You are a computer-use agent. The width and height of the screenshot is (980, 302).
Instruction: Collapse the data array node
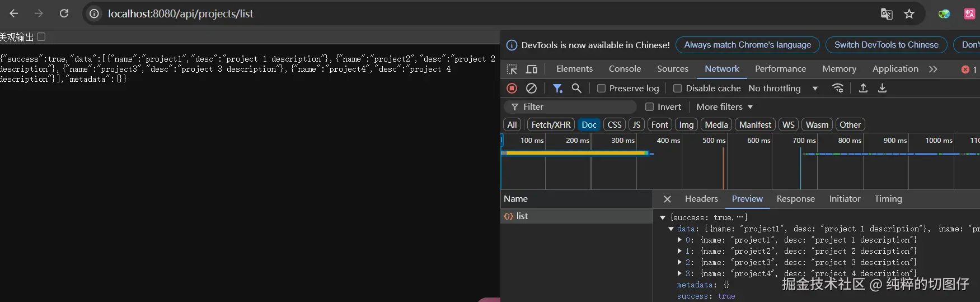point(671,229)
